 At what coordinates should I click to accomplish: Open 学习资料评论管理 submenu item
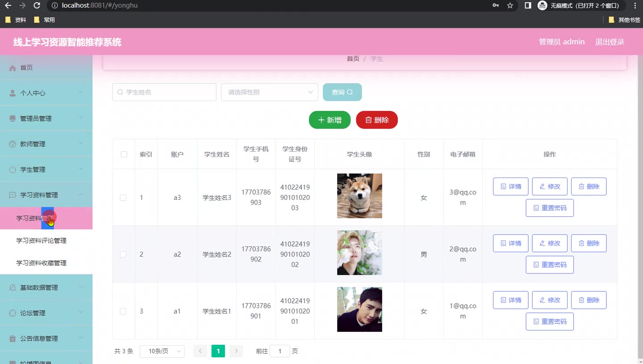click(46, 240)
